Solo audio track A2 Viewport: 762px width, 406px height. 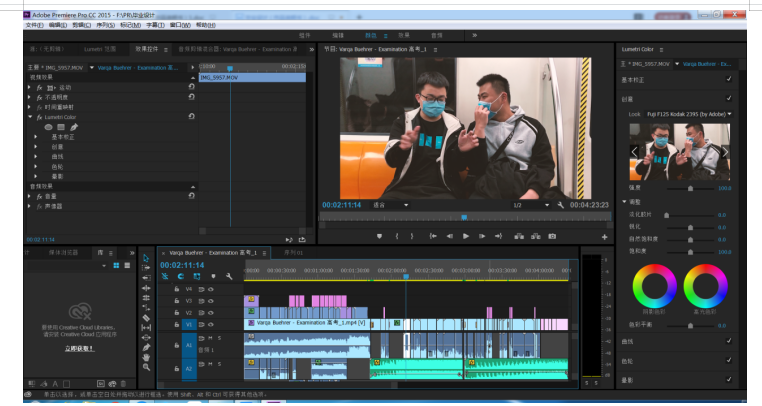(x=219, y=364)
